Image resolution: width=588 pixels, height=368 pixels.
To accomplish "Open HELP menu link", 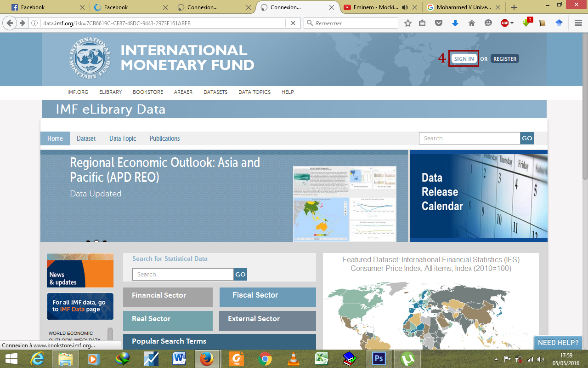I will pos(288,92).
